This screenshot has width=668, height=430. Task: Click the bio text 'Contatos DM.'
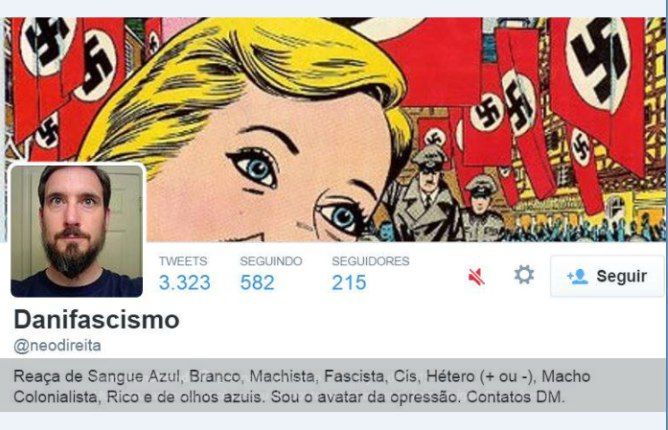pyautogui.click(x=515, y=397)
